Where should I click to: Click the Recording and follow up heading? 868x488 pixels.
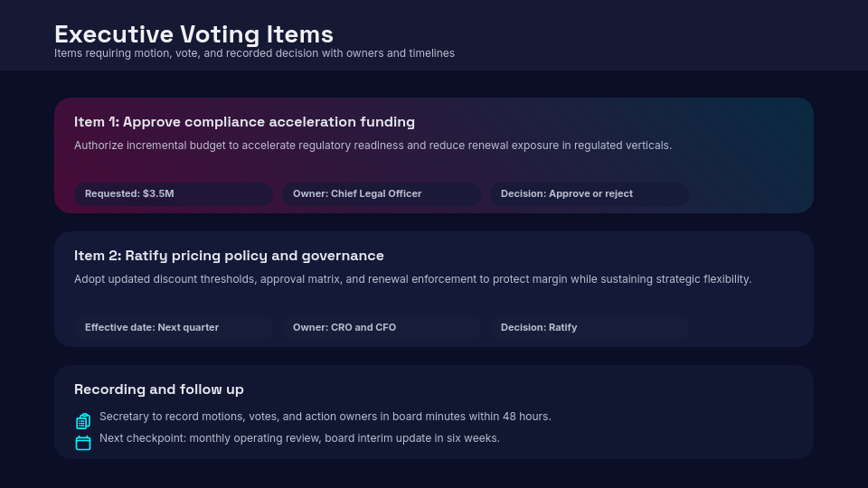pos(159,389)
